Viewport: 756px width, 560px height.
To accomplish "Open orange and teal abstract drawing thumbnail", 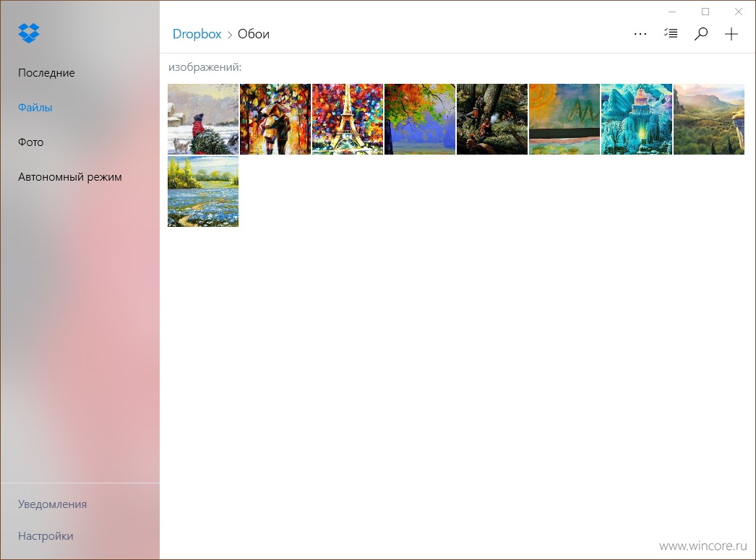I will [x=564, y=119].
